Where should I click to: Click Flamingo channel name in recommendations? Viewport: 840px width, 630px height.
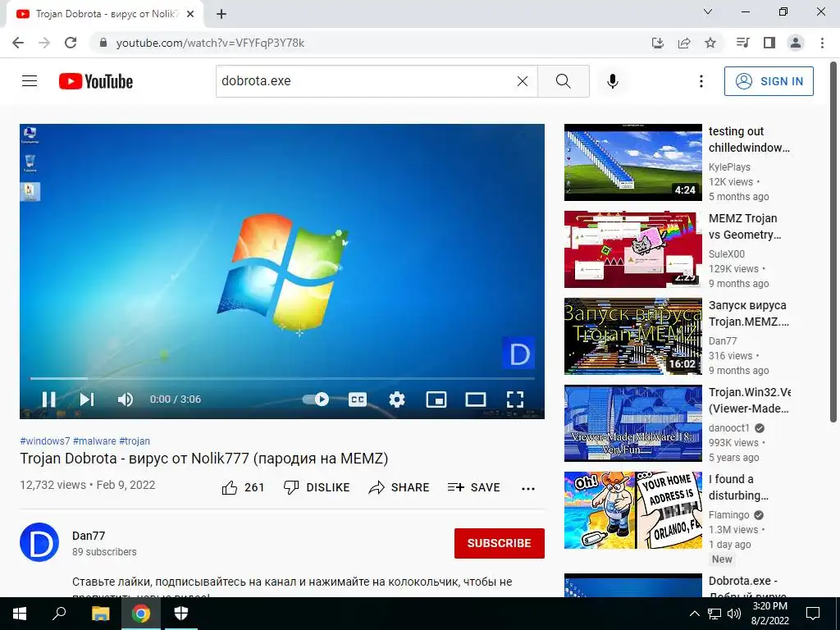click(x=728, y=515)
